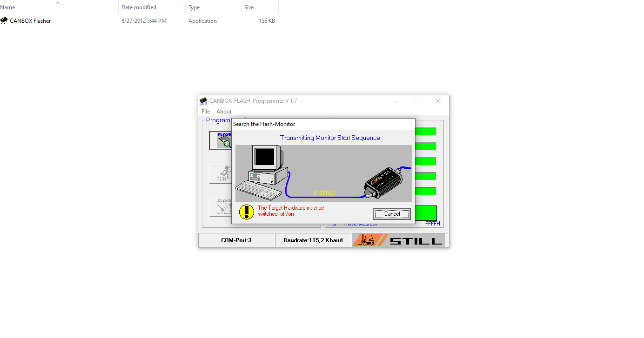This screenshot has width=644, height=338.
Task: Click the chip icon in the title bar
Action: (203, 100)
